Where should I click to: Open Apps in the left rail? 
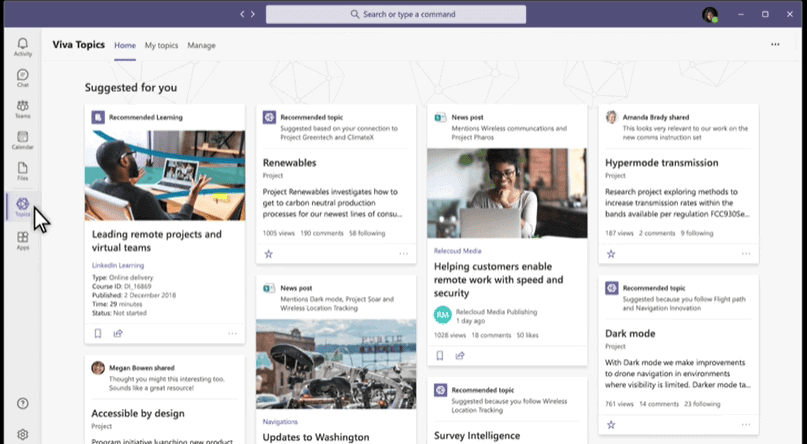pos(22,240)
